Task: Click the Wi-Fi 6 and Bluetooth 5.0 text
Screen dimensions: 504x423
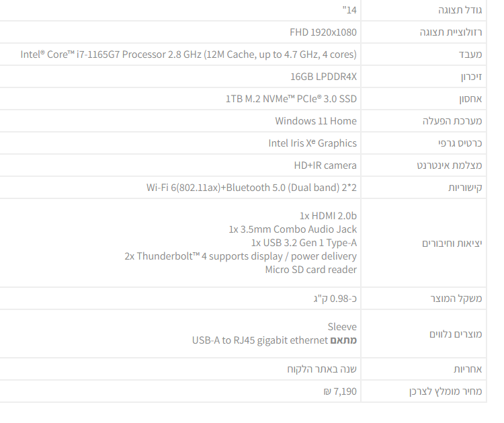Action: click(251, 188)
